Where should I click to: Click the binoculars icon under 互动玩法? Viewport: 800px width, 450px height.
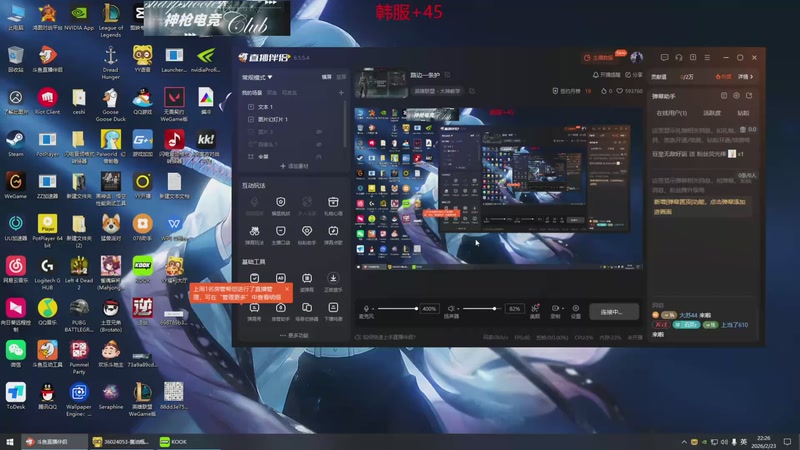point(254,231)
